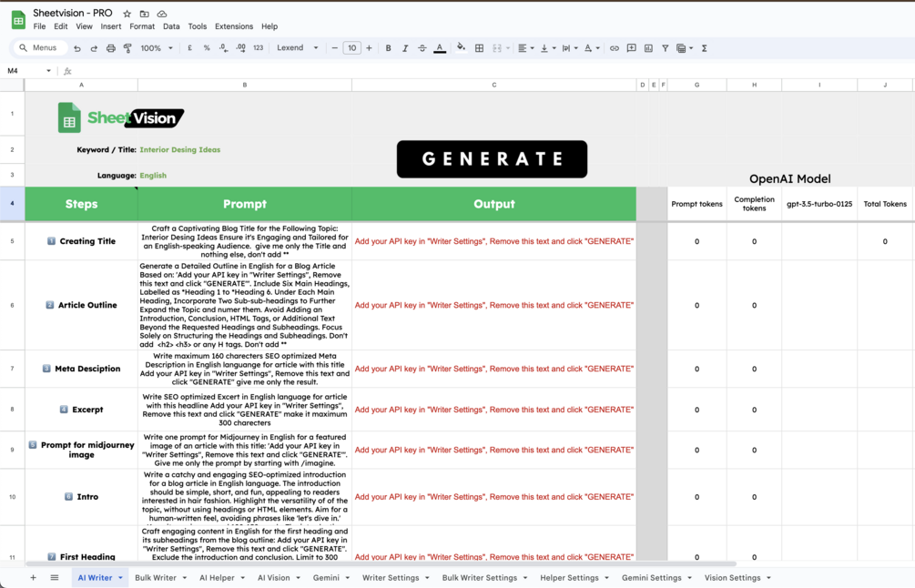Open filter views dropdown

tap(685, 48)
